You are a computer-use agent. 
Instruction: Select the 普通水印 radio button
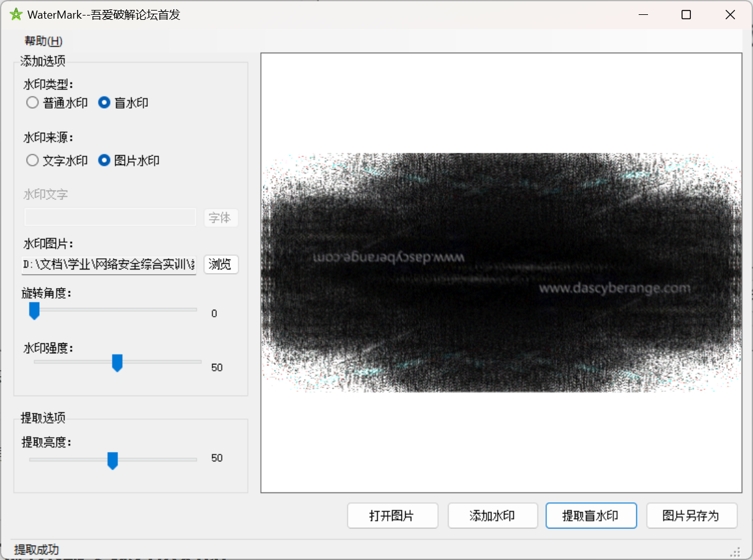(57, 103)
